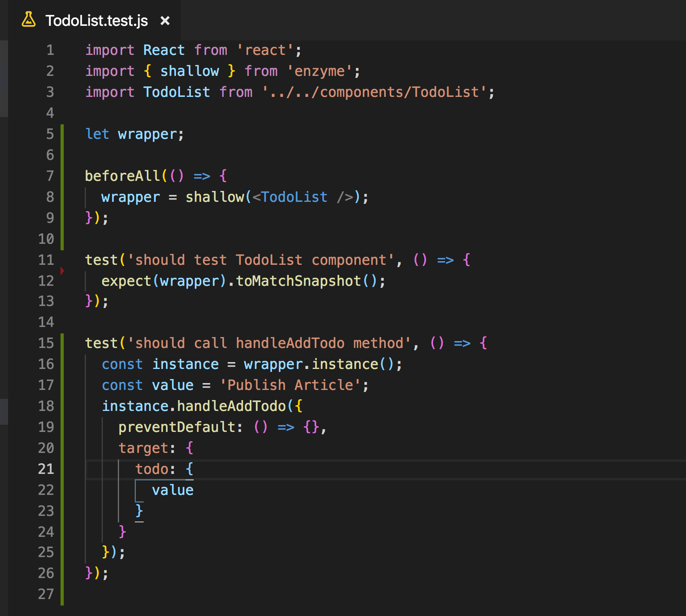Image resolution: width=686 pixels, height=616 pixels.
Task: Click toMatchSnapshot method on line 12
Action: 299,281
